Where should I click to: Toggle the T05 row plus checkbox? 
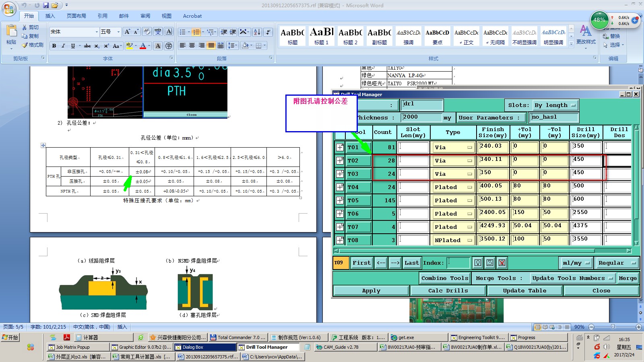pos(340,200)
